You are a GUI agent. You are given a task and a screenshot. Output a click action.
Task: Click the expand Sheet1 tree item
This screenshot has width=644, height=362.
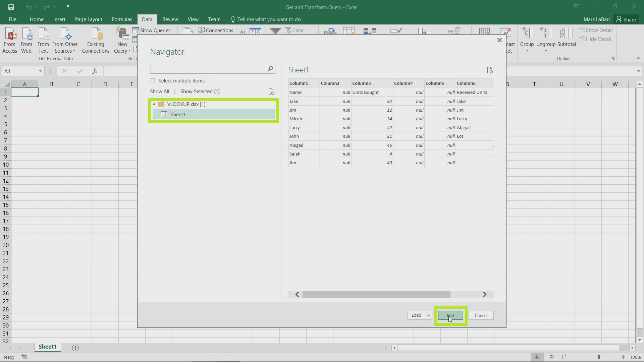pos(178,115)
